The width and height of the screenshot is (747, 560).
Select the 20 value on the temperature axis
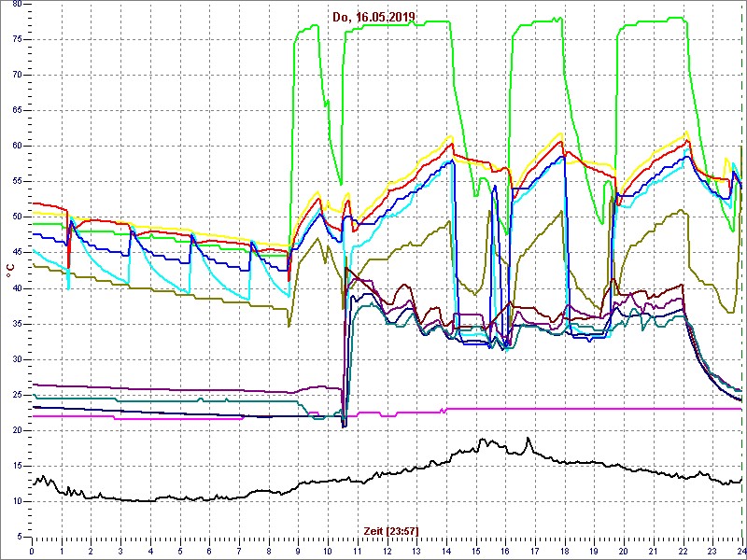click(x=17, y=430)
